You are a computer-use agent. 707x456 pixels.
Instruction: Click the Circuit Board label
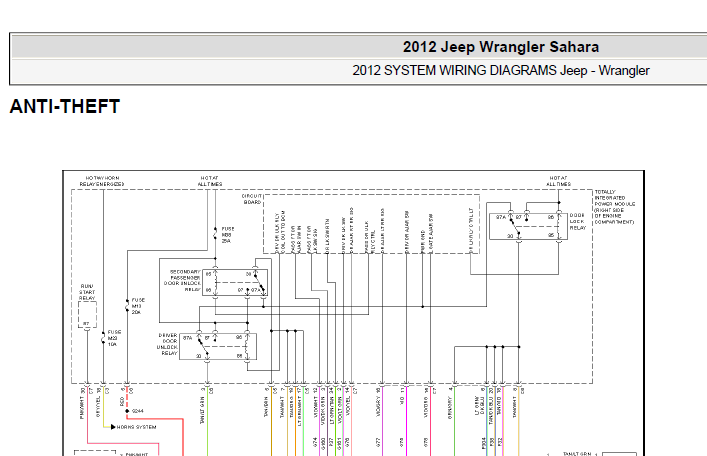coord(252,199)
